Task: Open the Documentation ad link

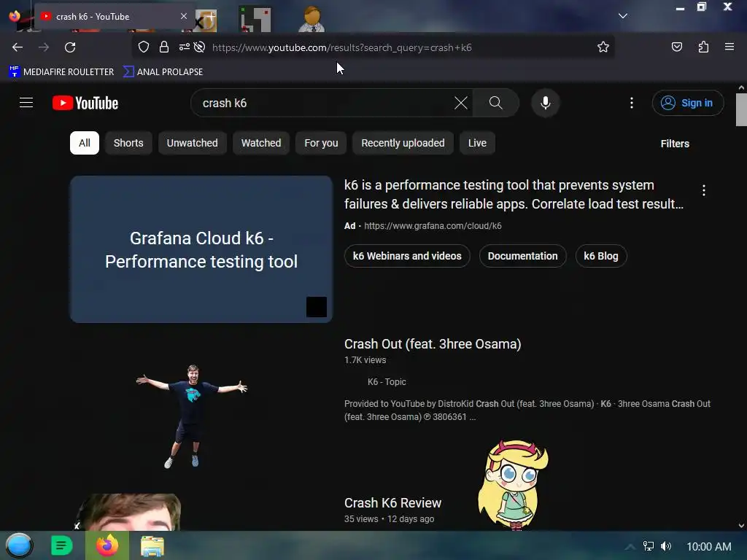Action: tap(522, 256)
